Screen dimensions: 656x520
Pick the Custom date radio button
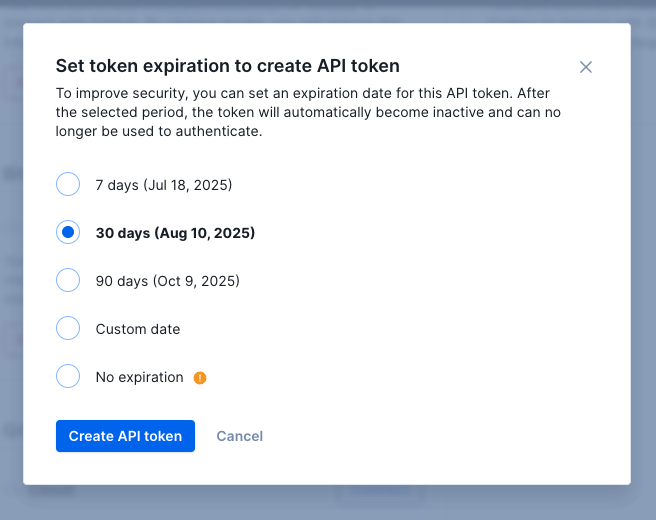[x=68, y=328]
